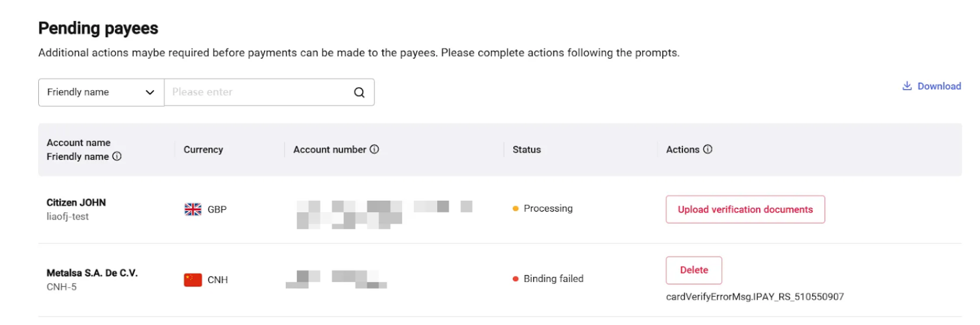980x325 pixels.
Task: Click the red Binding failed status dot
Action: [515, 279]
